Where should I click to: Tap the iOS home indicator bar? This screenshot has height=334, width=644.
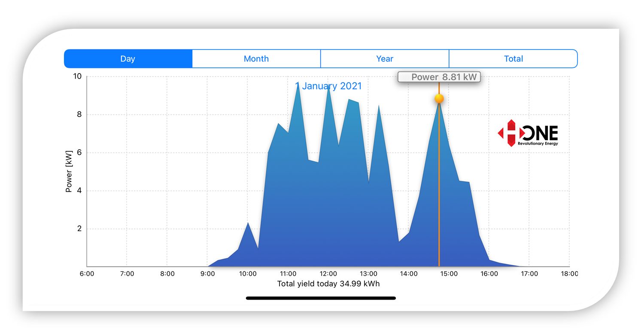click(321, 298)
